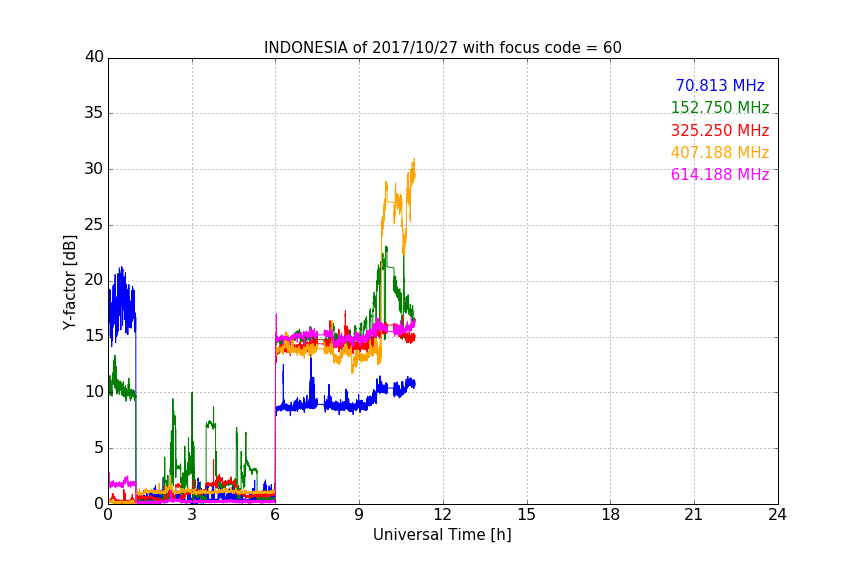Image resolution: width=864 pixels, height=576 pixels.
Task: Select the 70.813 MHz legend label
Action: 720,85
